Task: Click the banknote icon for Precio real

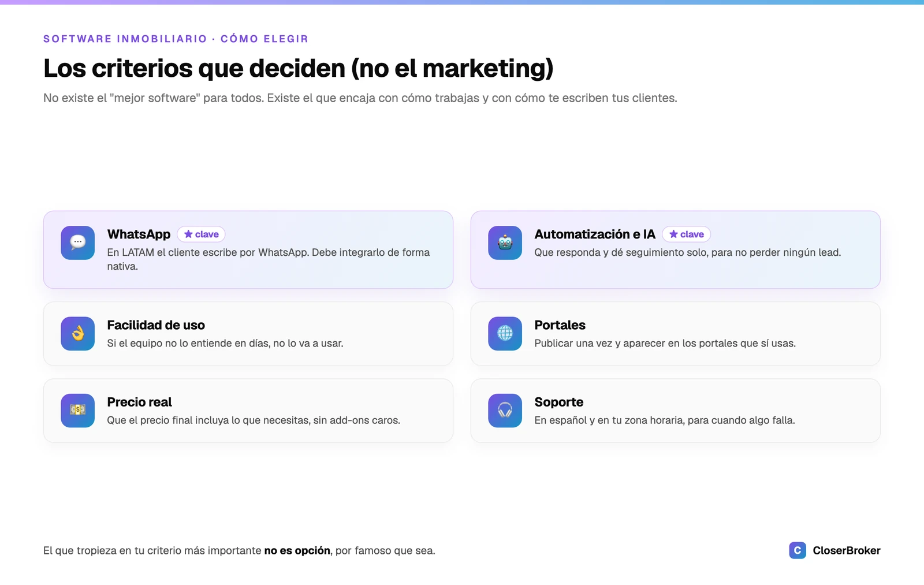Action: pyautogui.click(x=78, y=410)
